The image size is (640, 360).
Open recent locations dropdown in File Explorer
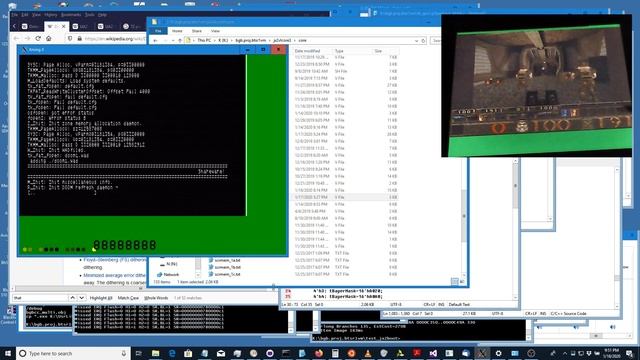coord(173,40)
